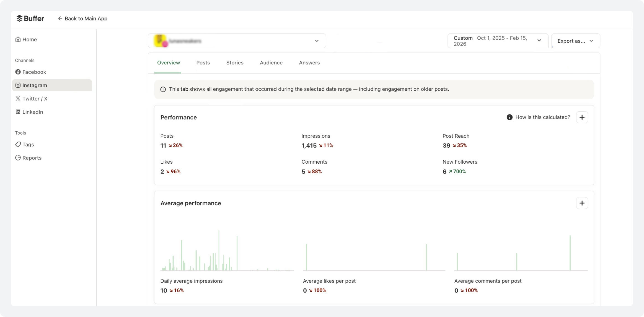Select the Instagram channel
This screenshot has height=317, width=644.
tap(52, 85)
